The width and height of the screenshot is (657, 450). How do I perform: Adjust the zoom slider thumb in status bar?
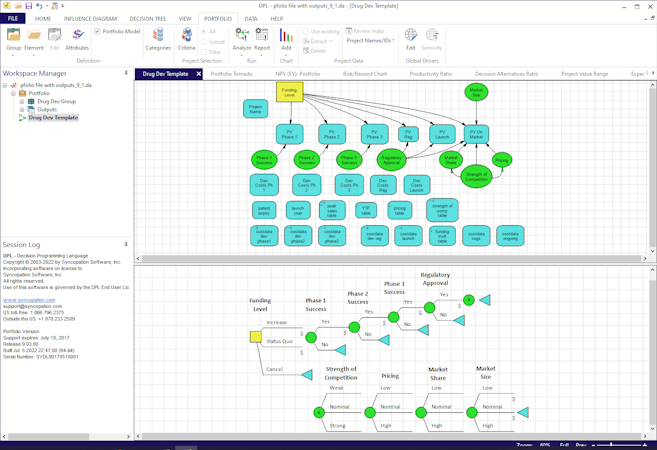(611, 445)
